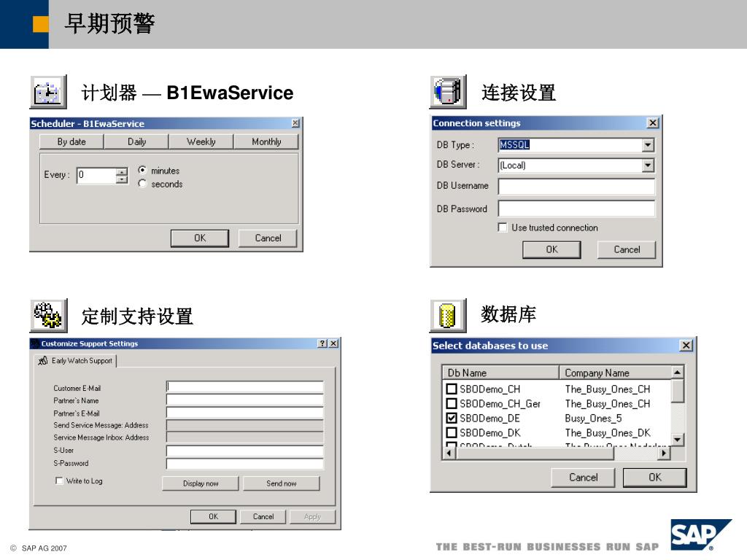
Task: Switch to the Daily tab
Action: tap(136, 141)
